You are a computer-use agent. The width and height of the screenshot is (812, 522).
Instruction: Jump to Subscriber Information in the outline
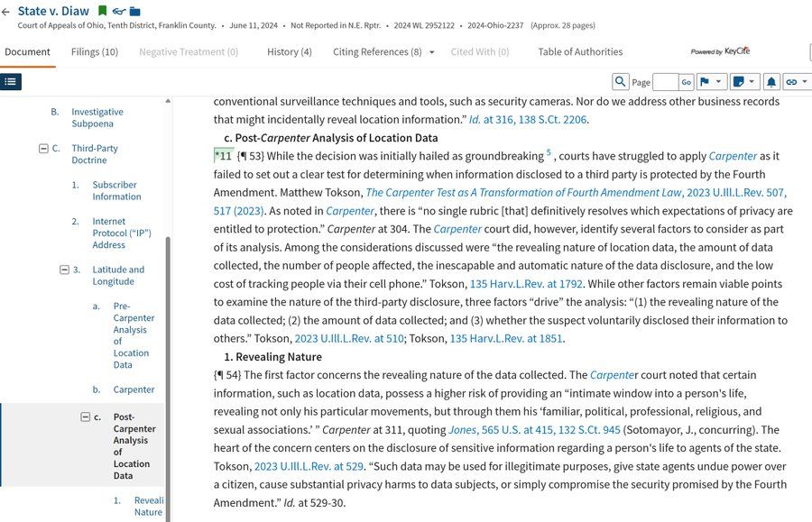(116, 190)
